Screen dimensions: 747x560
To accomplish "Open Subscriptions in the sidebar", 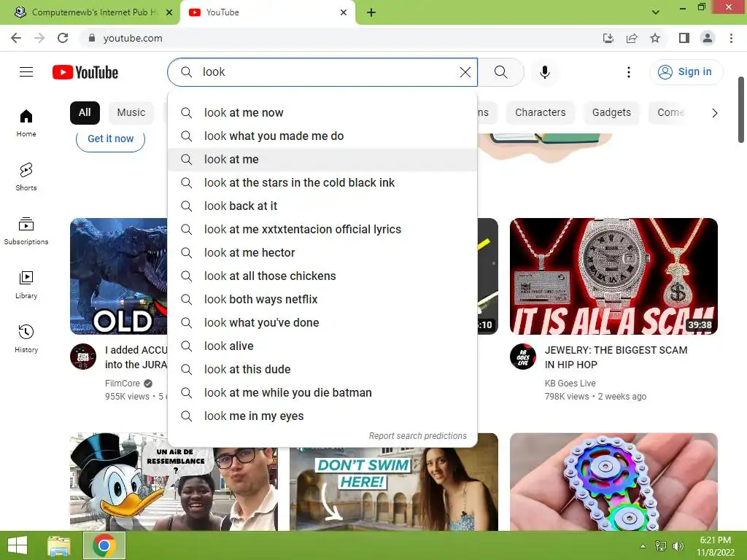I will coord(26,231).
